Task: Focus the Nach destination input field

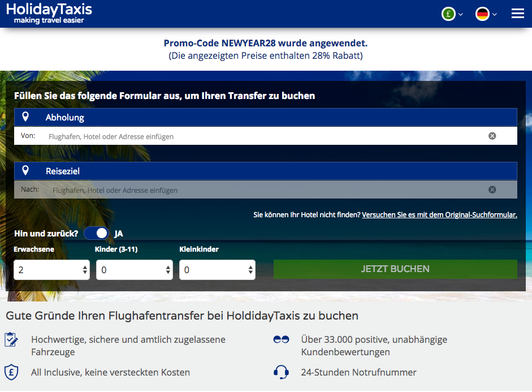Action: pos(266,189)
